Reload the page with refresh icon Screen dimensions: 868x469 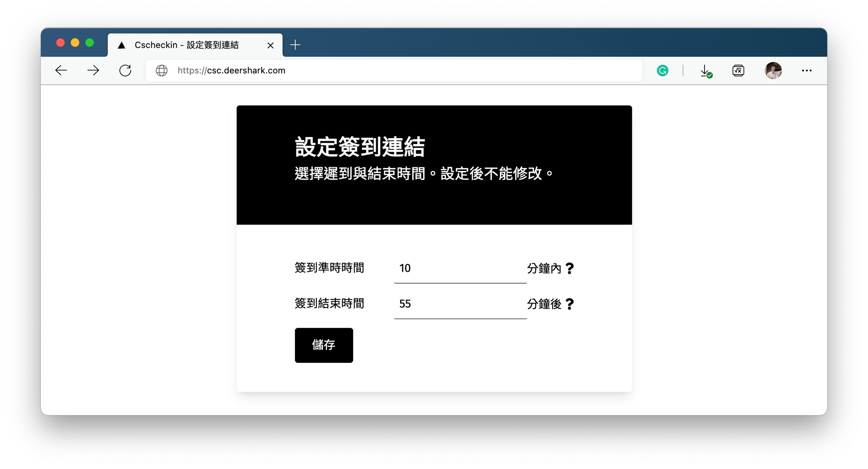point(125,70)
